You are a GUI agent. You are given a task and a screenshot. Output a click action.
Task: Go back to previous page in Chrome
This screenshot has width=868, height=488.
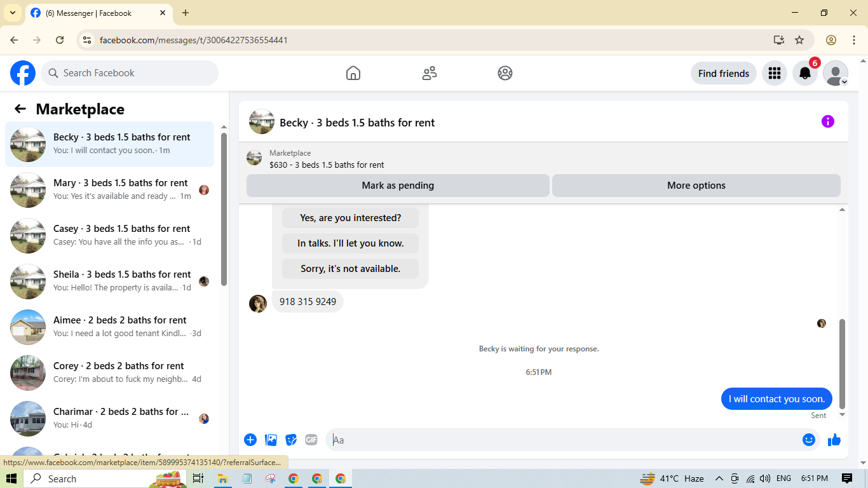point(14,40)
